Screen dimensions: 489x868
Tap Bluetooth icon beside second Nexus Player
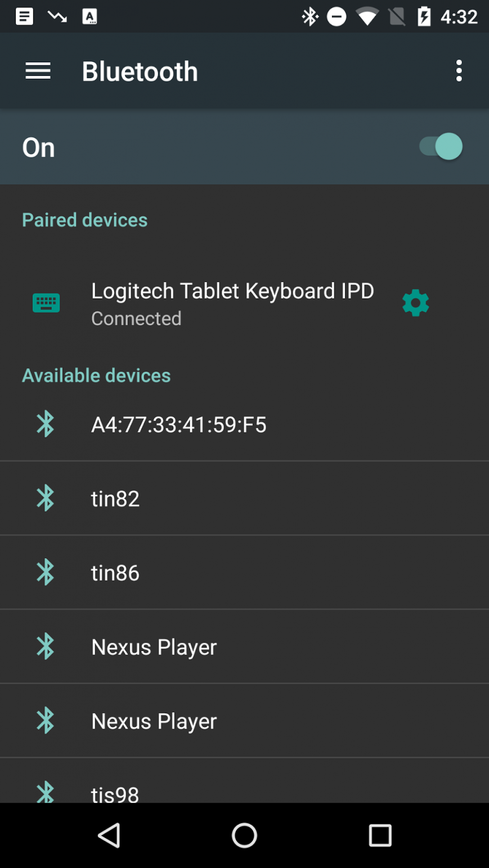coord(46,721)
